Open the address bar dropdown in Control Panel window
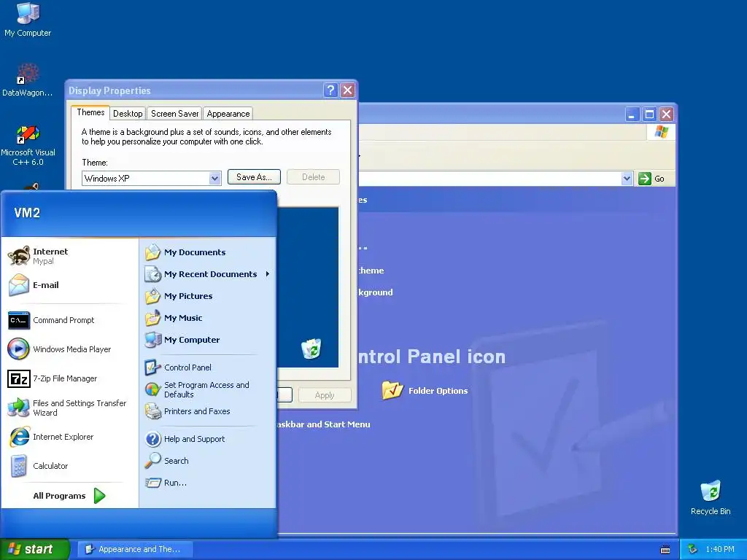Viewport: 747px width, 560px height. (627, 179)
